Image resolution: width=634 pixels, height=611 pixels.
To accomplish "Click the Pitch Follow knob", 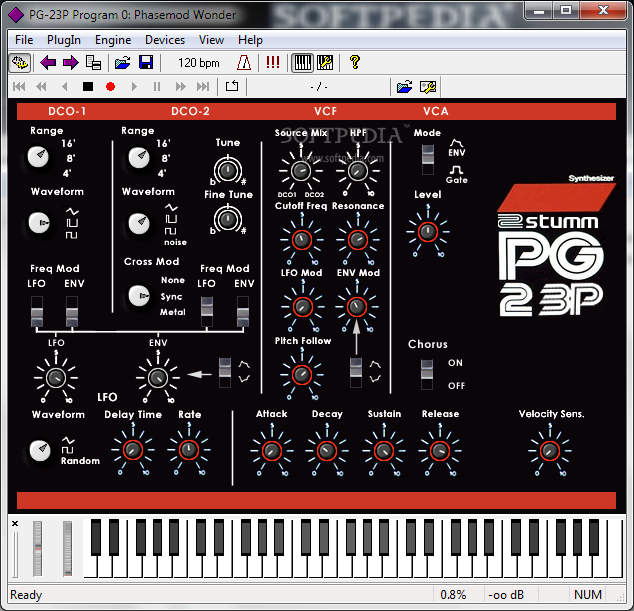I will tap(302, 375).
